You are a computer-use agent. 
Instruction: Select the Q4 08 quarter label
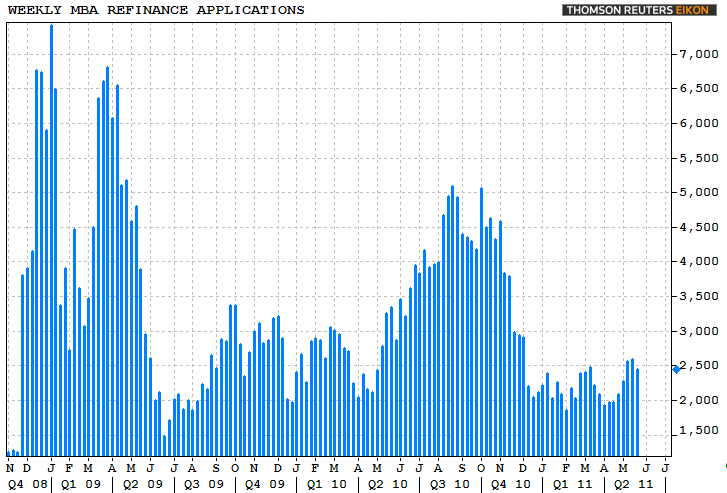tap(25, 485)
